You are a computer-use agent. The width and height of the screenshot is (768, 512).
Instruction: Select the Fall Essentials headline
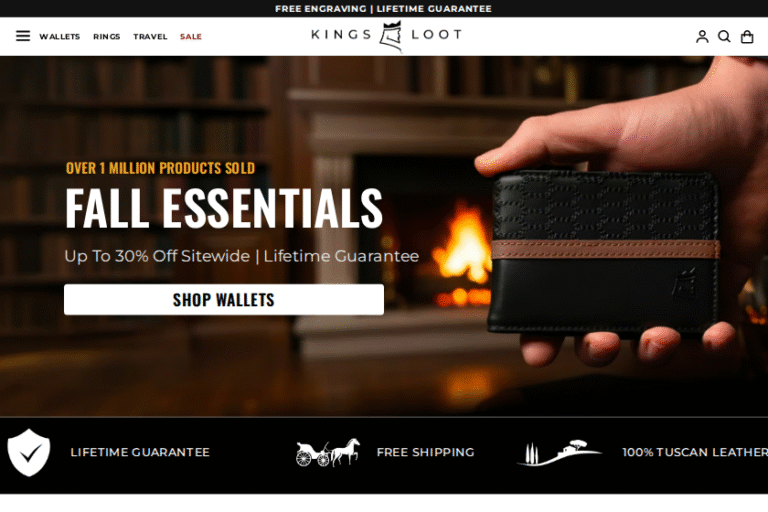(224, 208)
